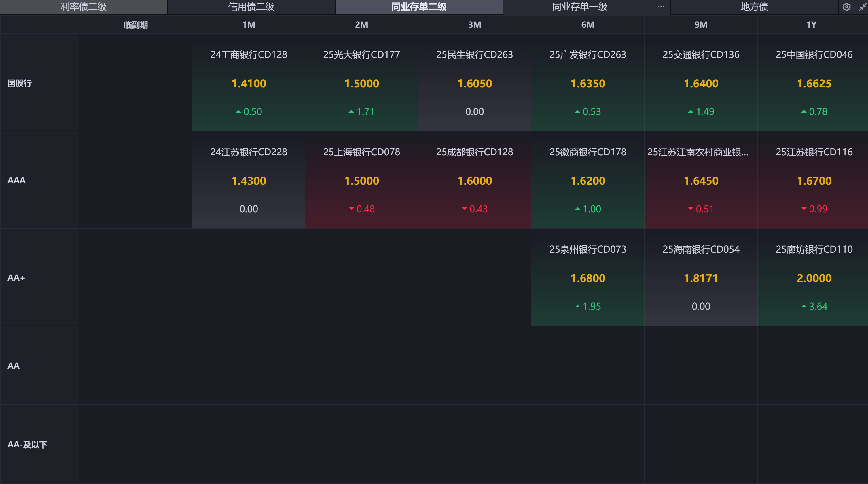Click the 1.6350 yield of 25广发银行CD263
The width and height of the screenshot is (868, 484).
tap(588, 83)
